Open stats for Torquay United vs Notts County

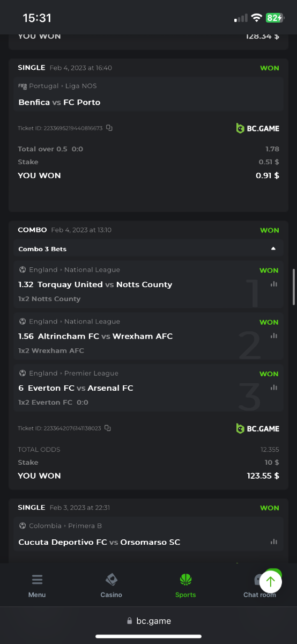coord(274,284)
